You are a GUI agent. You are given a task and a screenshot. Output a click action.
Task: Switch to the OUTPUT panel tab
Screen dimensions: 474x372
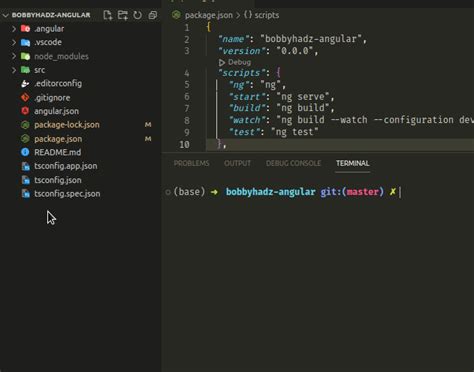tap(237, 163)
